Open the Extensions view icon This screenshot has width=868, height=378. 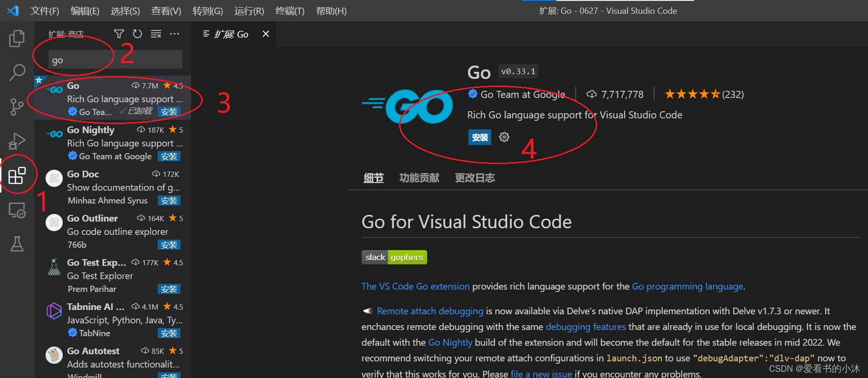17,175
